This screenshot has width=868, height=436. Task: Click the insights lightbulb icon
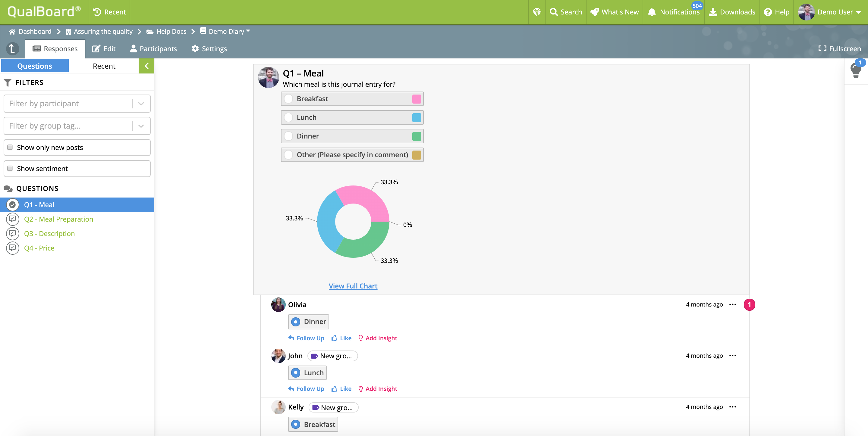click(x=855, y=70)
